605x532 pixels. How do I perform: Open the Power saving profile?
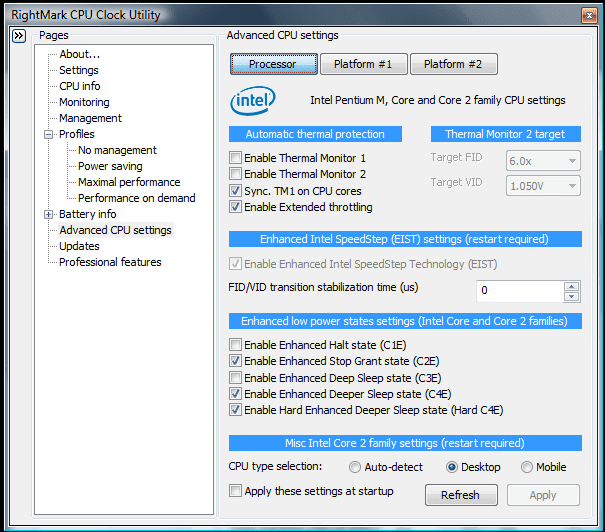coord(110,166)
